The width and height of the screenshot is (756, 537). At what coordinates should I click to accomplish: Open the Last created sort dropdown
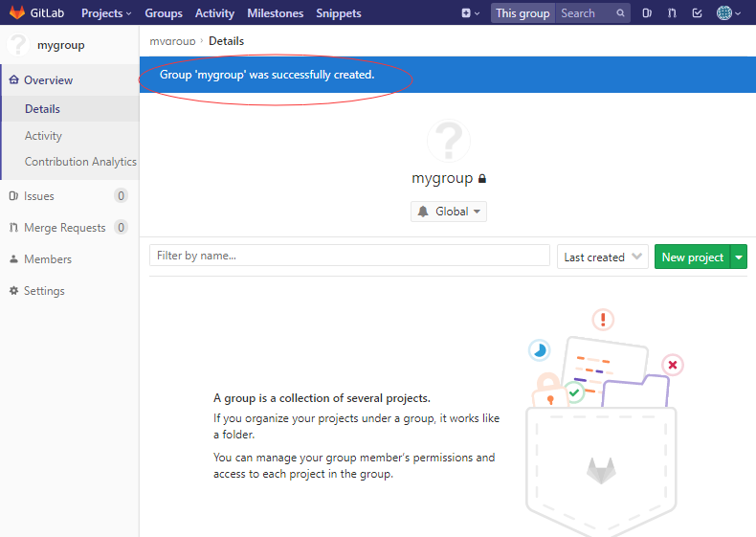click(x=603, y=257)
